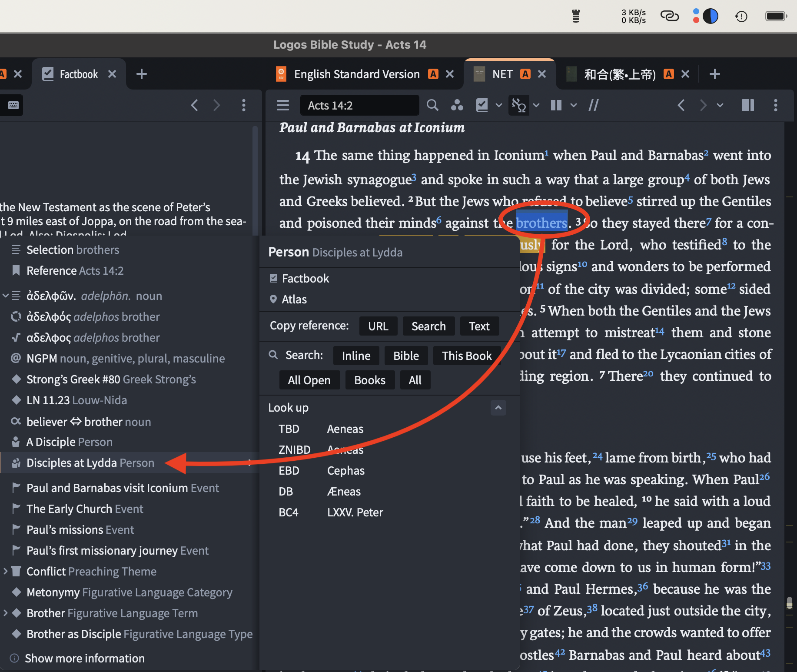
Task: Click the parallel resources double-slash icon
Action: [x=594, y=105]
